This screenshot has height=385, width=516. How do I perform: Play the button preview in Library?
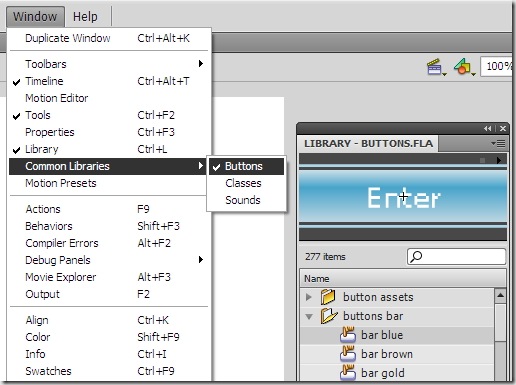(x=499, y=160)
